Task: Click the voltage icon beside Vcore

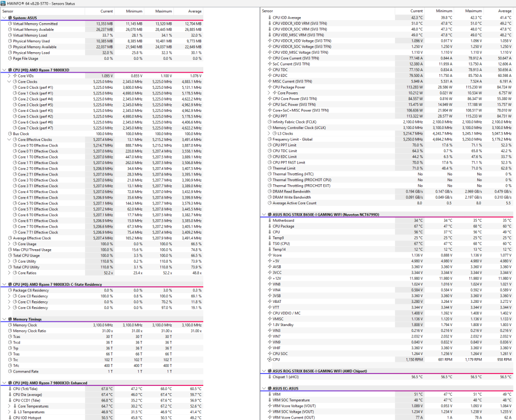Action: pos(269,255)
